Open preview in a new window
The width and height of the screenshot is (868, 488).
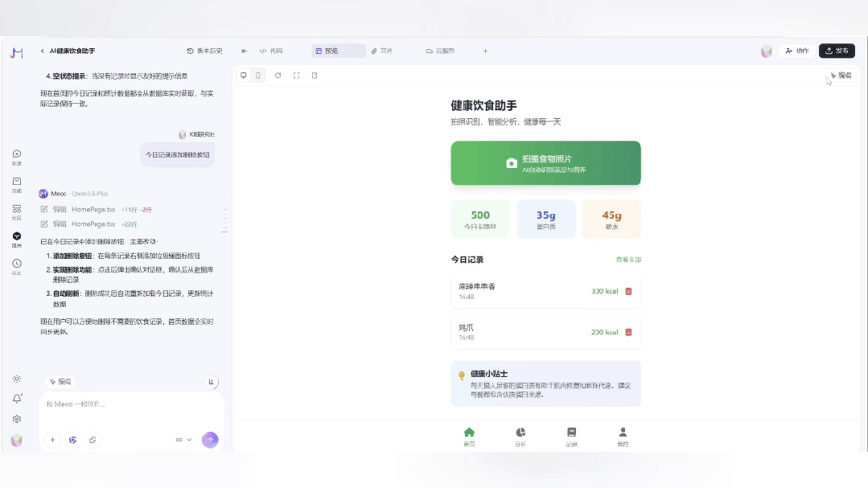tap(315, 75)
